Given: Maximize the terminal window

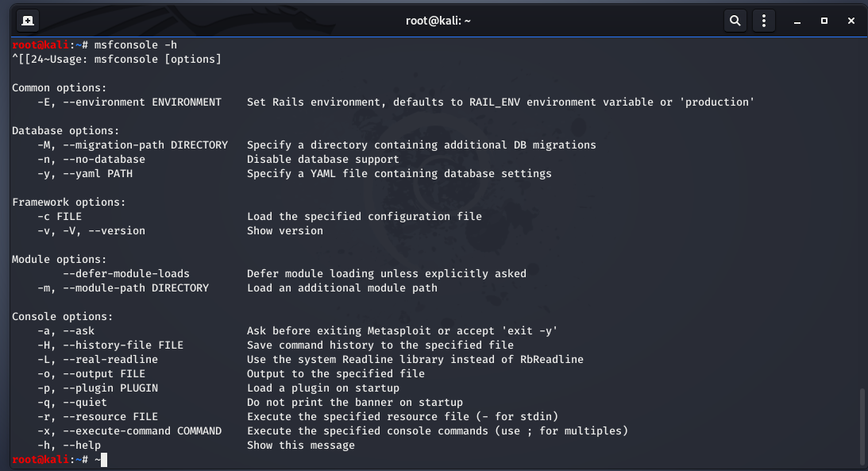Looking at the screenshot, I should pos(824,21).
